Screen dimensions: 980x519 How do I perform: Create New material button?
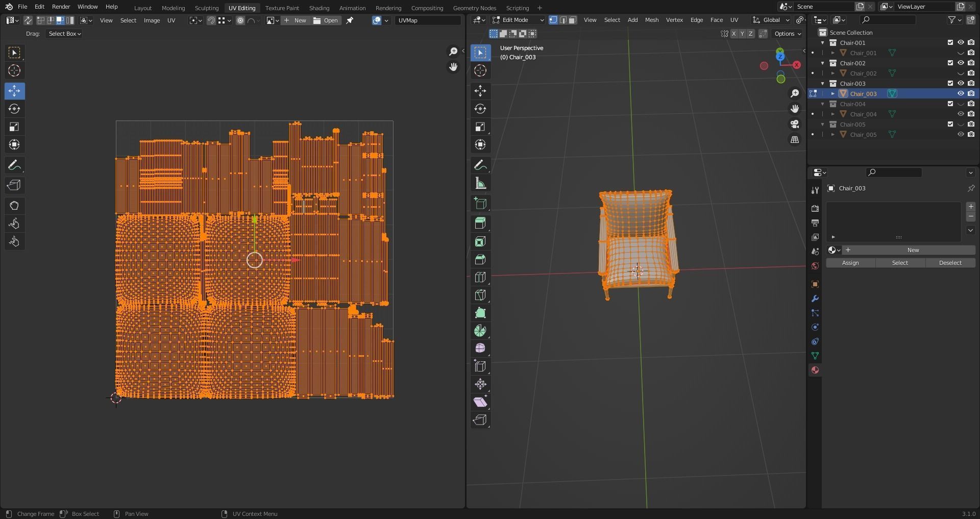click(909, 250)
